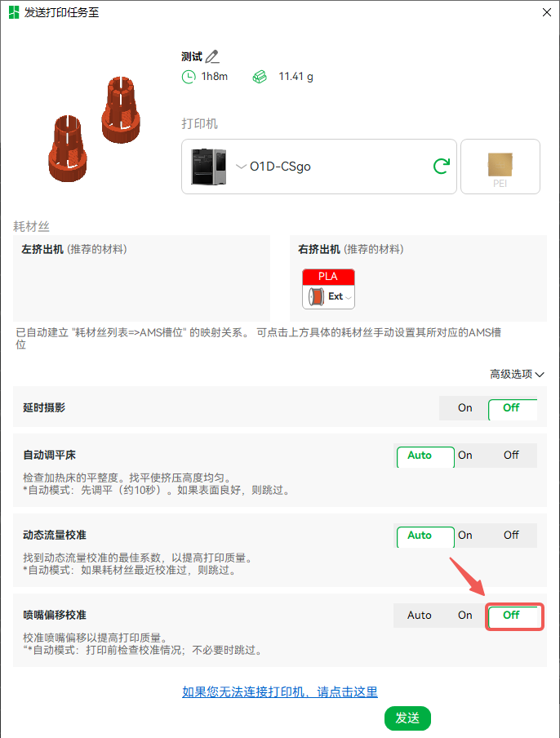Select the PEI build plate icon
Screen dimensions: 560x738
coord(500,167)
